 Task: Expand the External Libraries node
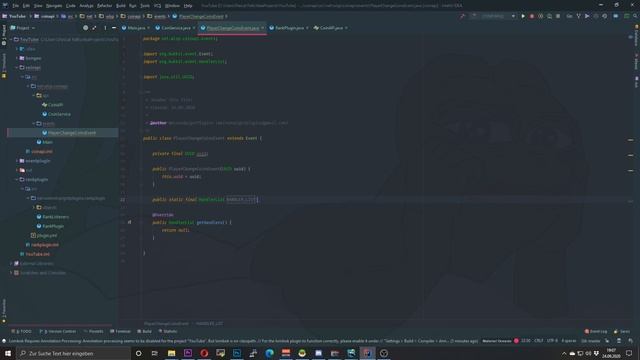tap(11, 264)
